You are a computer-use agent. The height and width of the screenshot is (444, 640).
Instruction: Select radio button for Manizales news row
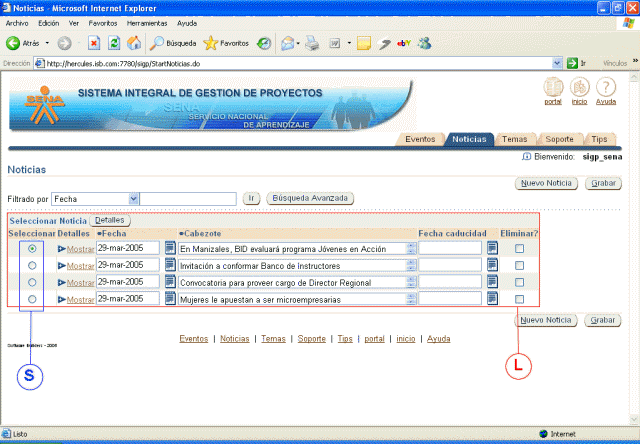tap(32, 249)
